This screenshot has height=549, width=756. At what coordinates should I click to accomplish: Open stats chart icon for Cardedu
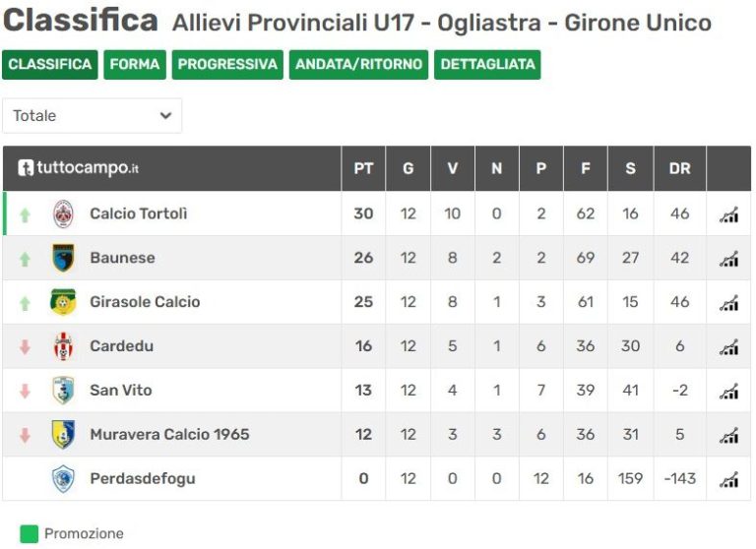tap(728, 347)
